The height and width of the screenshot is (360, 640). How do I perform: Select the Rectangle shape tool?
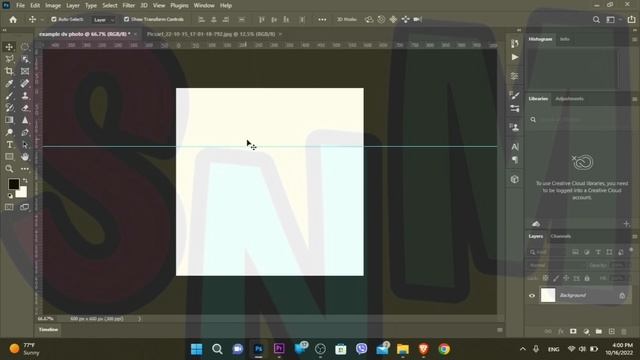point(9,157)
